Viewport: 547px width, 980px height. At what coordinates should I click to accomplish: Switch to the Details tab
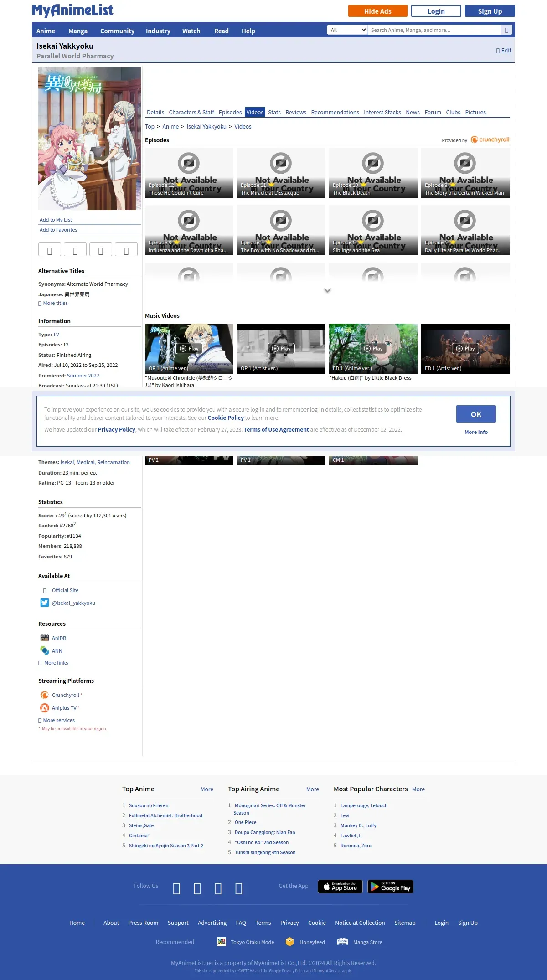pos(155,113)
